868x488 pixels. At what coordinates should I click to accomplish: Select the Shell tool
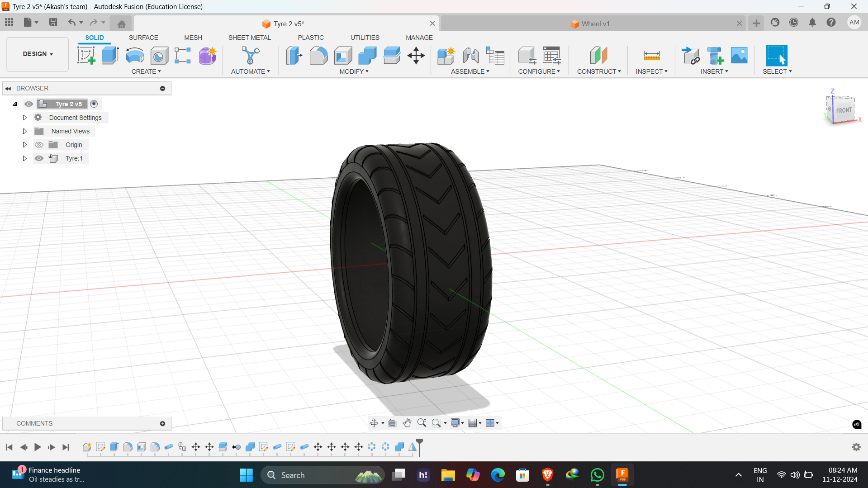click(x=343, y=56)
